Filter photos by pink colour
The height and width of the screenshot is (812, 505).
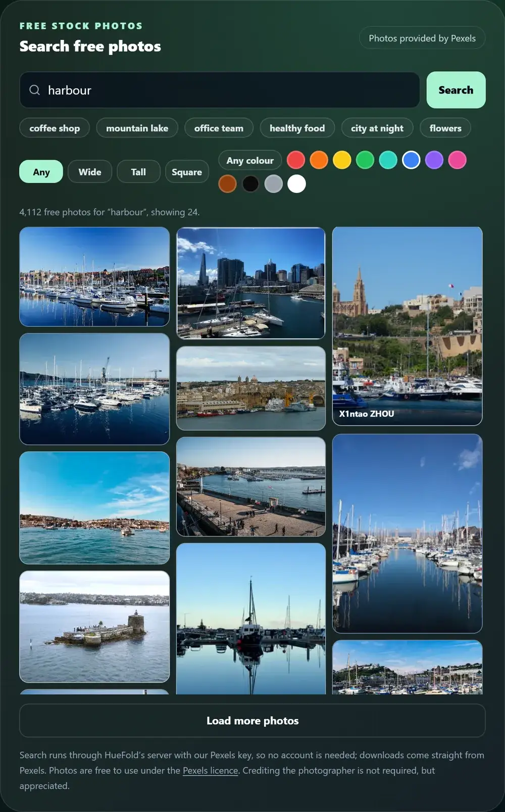458,160
